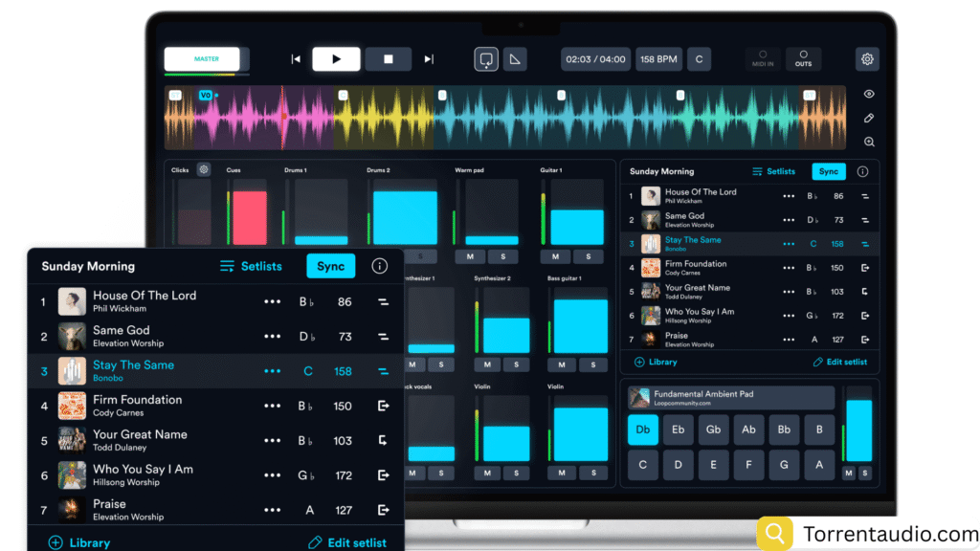Open the options menu for Praise
This screenshot has height=551, width=980.
click(x=271, y=509)
